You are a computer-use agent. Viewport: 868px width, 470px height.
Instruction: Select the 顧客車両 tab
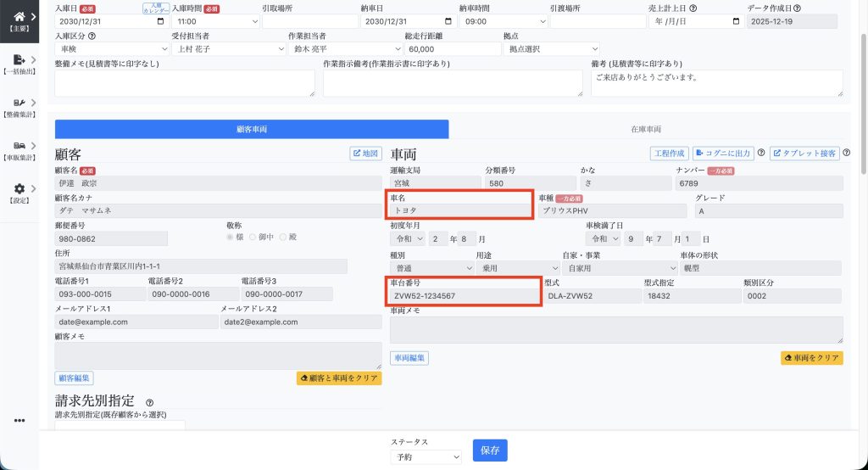(252, 130)
